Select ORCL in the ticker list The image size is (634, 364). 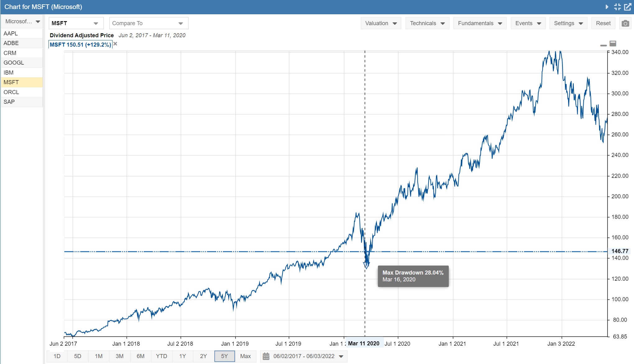point(22,92)
